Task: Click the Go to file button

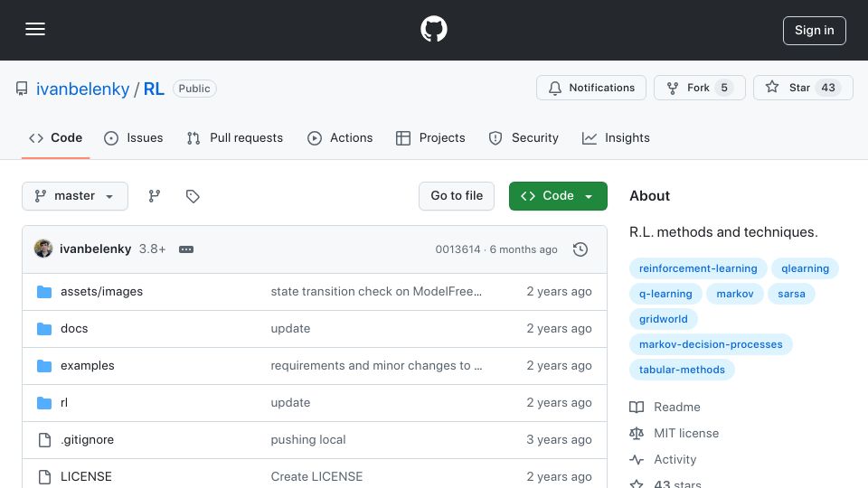Action: [457, 196]
